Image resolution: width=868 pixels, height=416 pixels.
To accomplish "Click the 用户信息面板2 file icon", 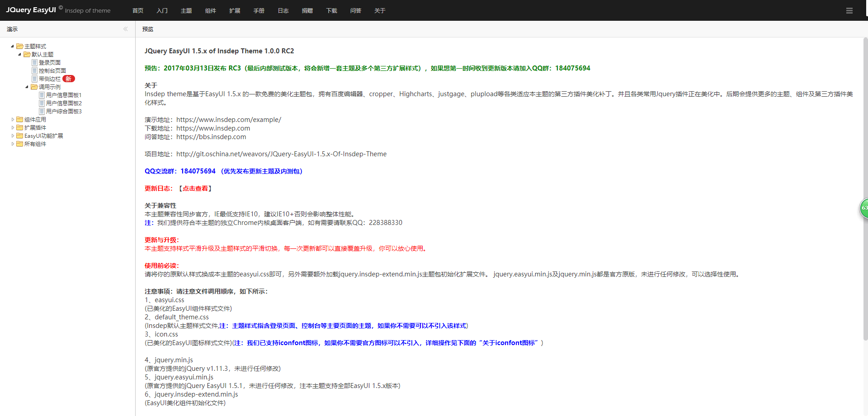I will (42, 103).
